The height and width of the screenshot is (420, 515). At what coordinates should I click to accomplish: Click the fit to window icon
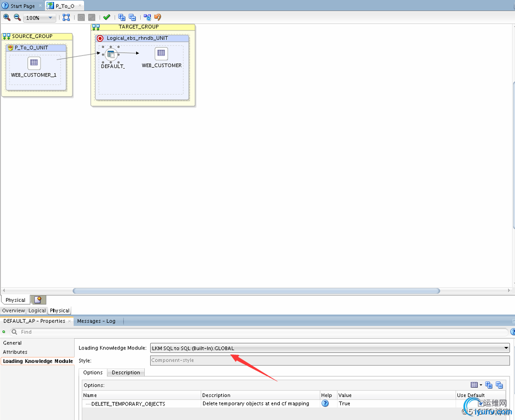pyautogui.click(x=67, y=18)
